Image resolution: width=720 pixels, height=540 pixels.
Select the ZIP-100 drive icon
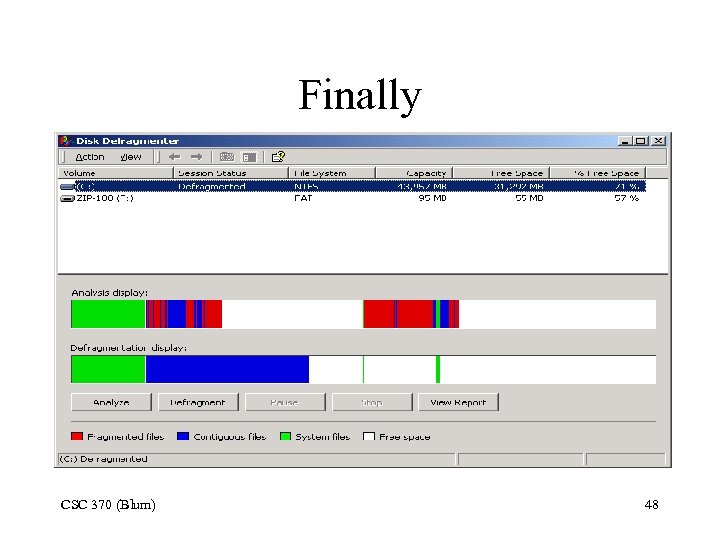tap(68, 198)
